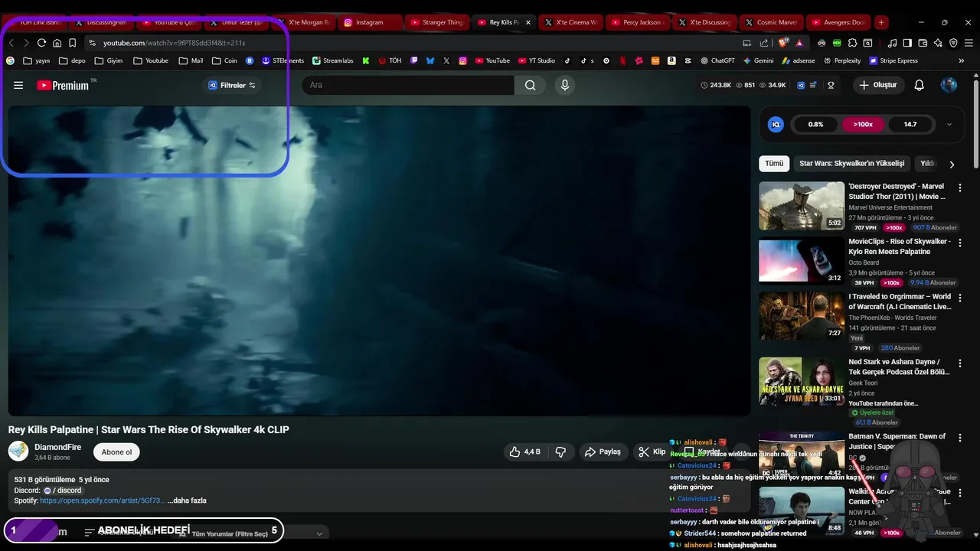Subscribe with the Abone ol button
Screen dimensions: 980x551
pyautogui.click(x=116, y=452)
